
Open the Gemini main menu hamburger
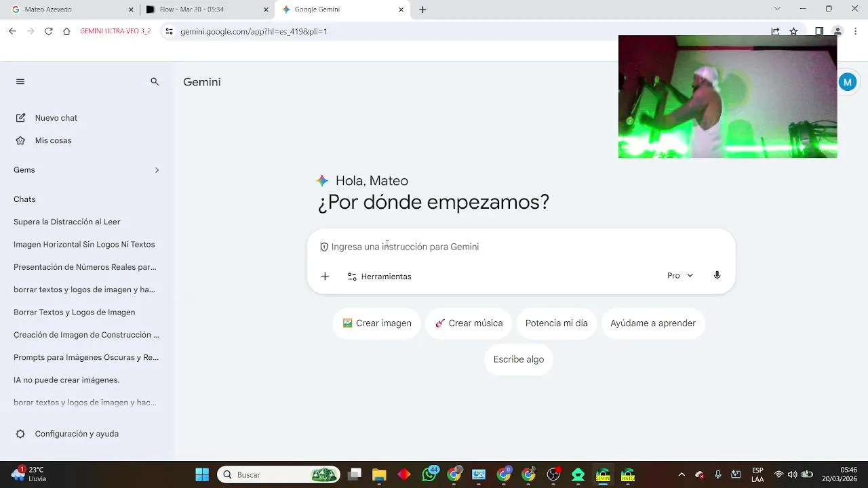coord(20,81)
